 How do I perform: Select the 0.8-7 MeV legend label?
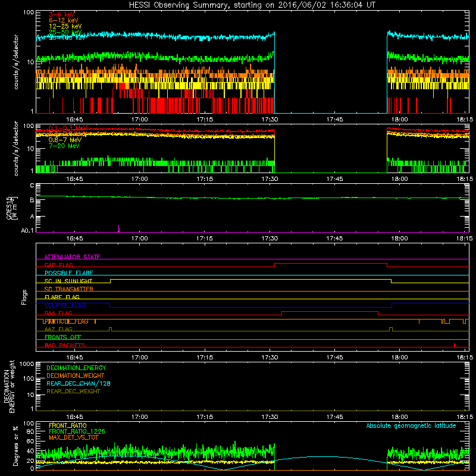click(x=65, y=140)
